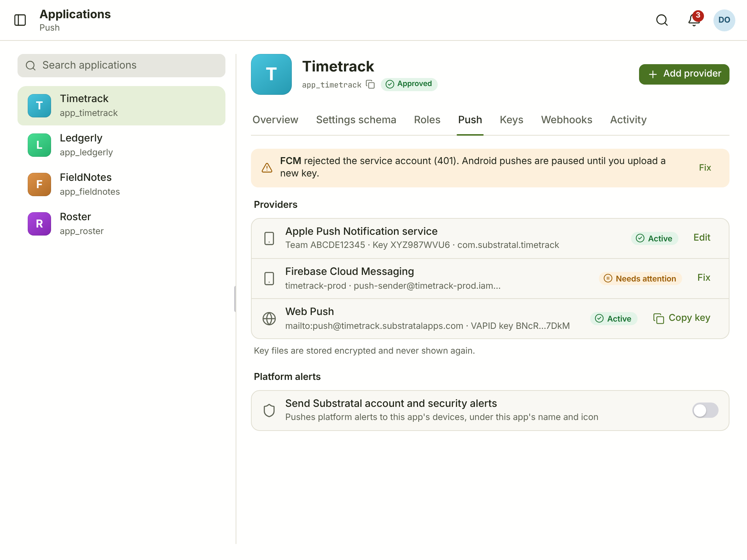Click the FCM warning triangle icon
747x560 pixels.
[x=267, y=168]
